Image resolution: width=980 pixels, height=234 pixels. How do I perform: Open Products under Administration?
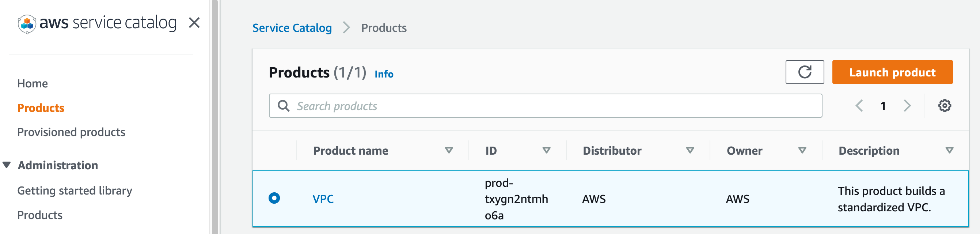point(39,215)
